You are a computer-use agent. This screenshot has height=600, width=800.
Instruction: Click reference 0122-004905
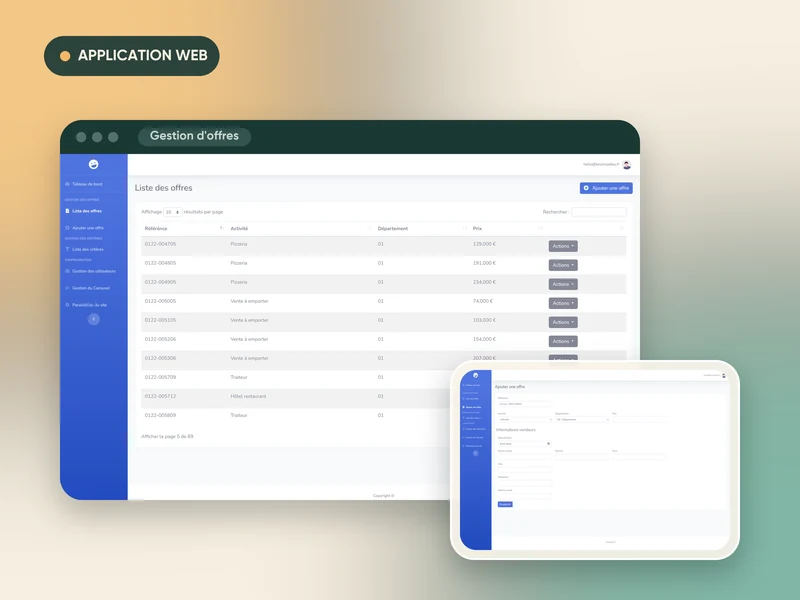point(160,282)
